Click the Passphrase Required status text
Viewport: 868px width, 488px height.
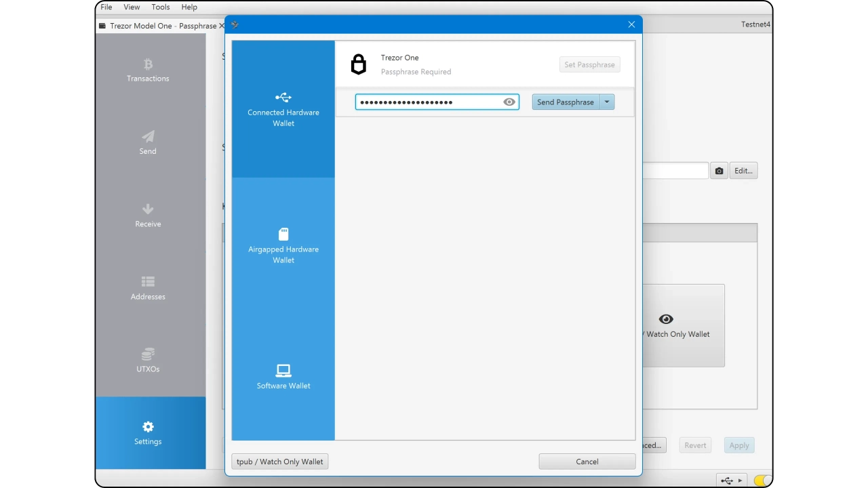coord(416,72)
